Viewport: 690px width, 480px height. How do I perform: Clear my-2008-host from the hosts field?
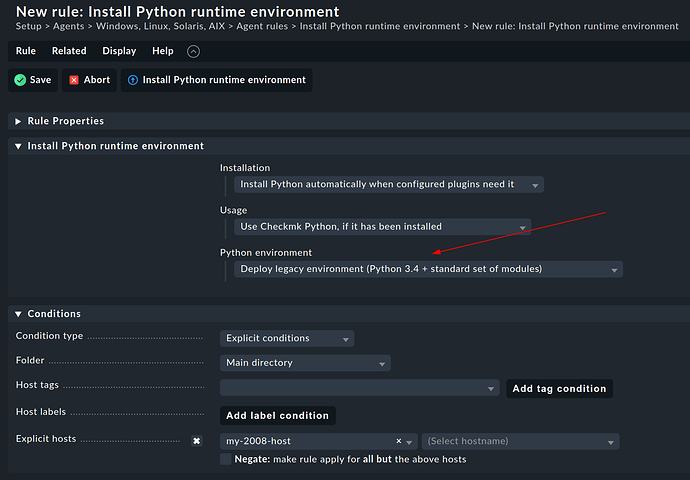click(x=399, y=441)
